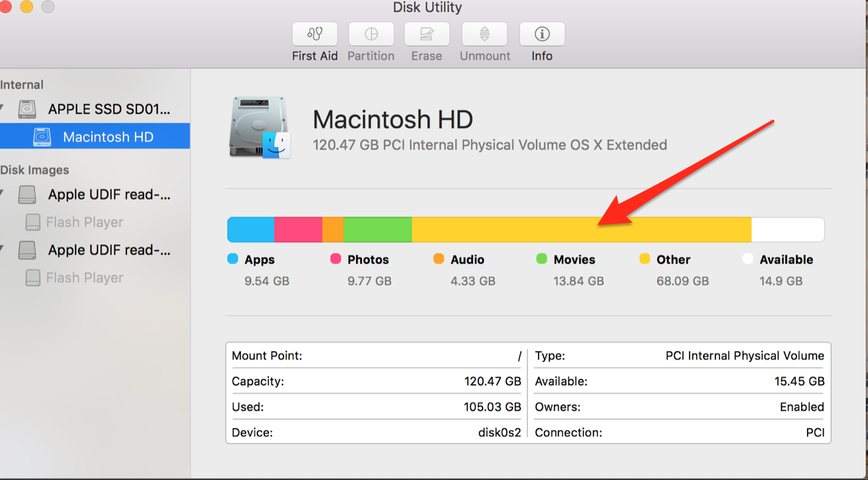The image size is (868, 480).
Task: Click the green Movies segment of the usage bar
Action: tap(378, 229)
